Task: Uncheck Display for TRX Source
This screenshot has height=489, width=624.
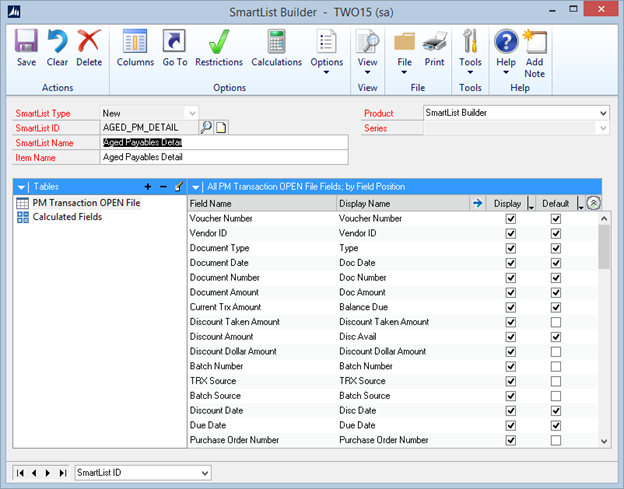Action: (511, 381)
